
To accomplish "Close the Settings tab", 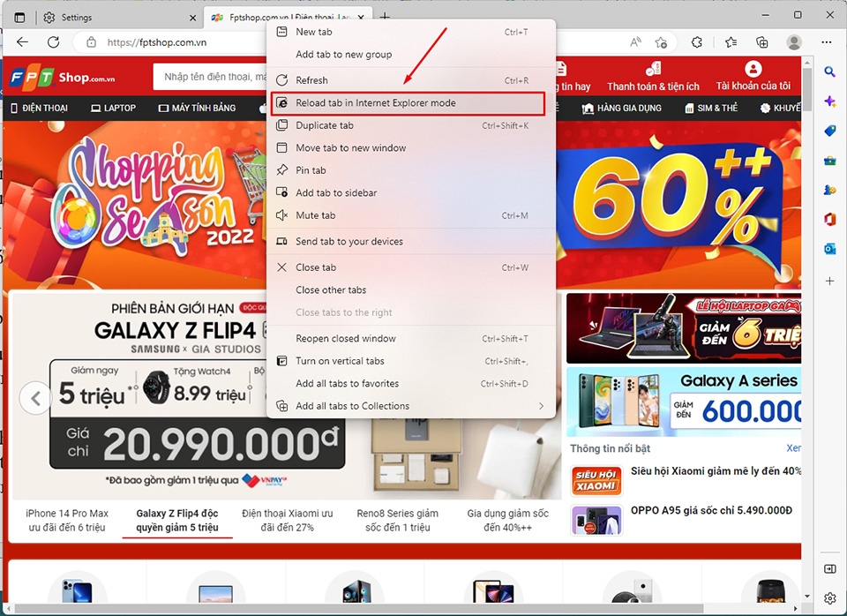I will point(193,18).
